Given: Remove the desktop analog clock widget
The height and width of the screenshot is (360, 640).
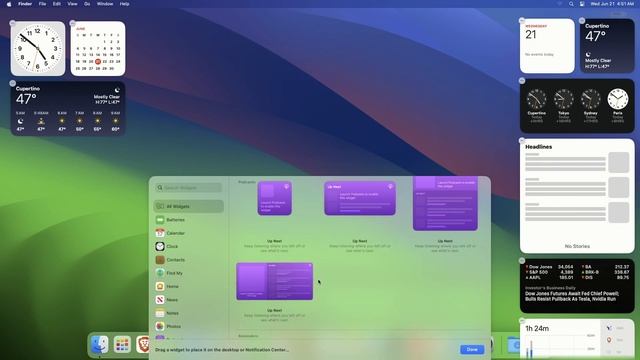Looking at the screenshot, I should [x=13, y=23].
